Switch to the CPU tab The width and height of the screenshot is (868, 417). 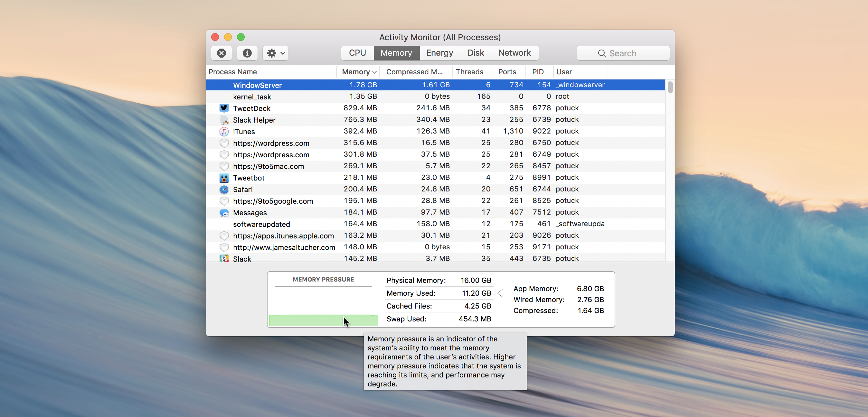tap(357, 52)
